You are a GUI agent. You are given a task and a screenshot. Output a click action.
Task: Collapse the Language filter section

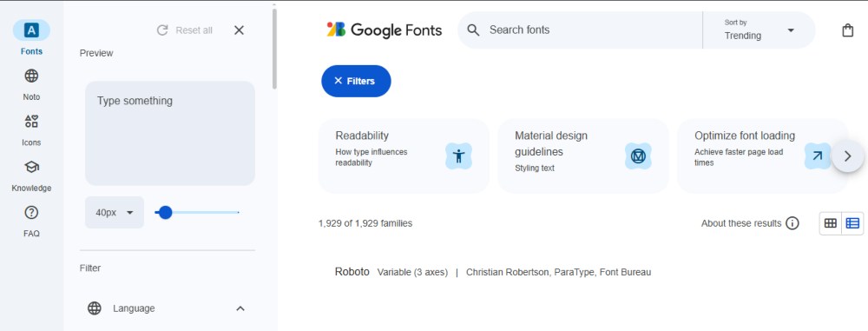[240, 308]
